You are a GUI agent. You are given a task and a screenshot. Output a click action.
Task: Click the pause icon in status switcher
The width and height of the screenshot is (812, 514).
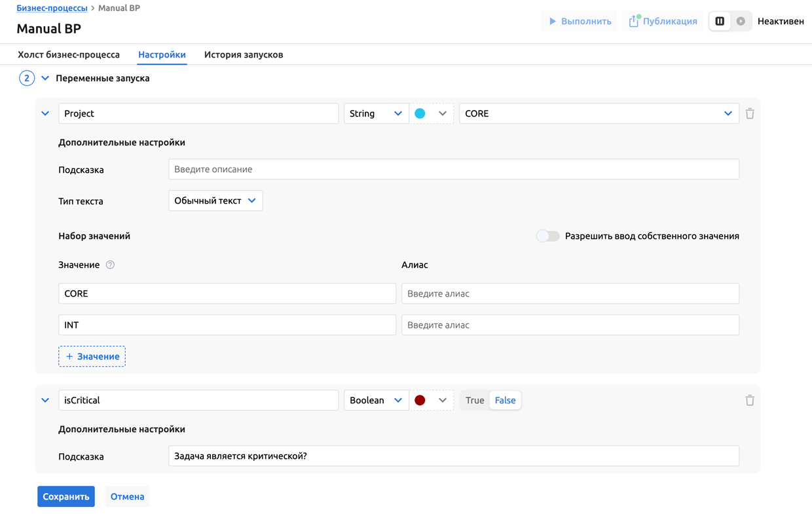coord(720,22)
